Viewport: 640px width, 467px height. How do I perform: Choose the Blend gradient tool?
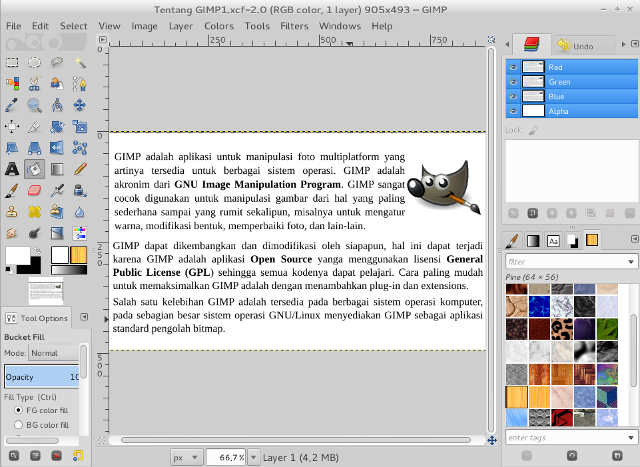point(57,169)
